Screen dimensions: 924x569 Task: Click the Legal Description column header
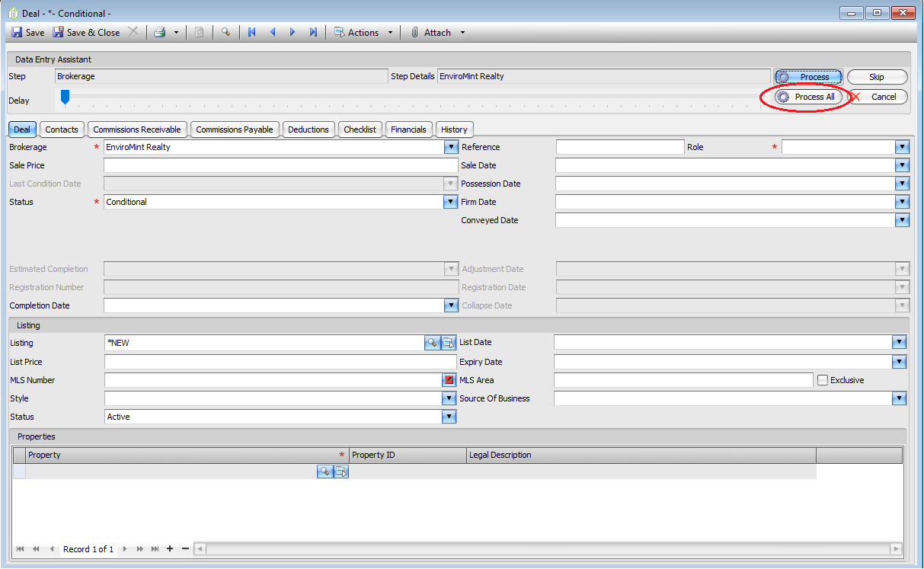(x=641, y=456)
